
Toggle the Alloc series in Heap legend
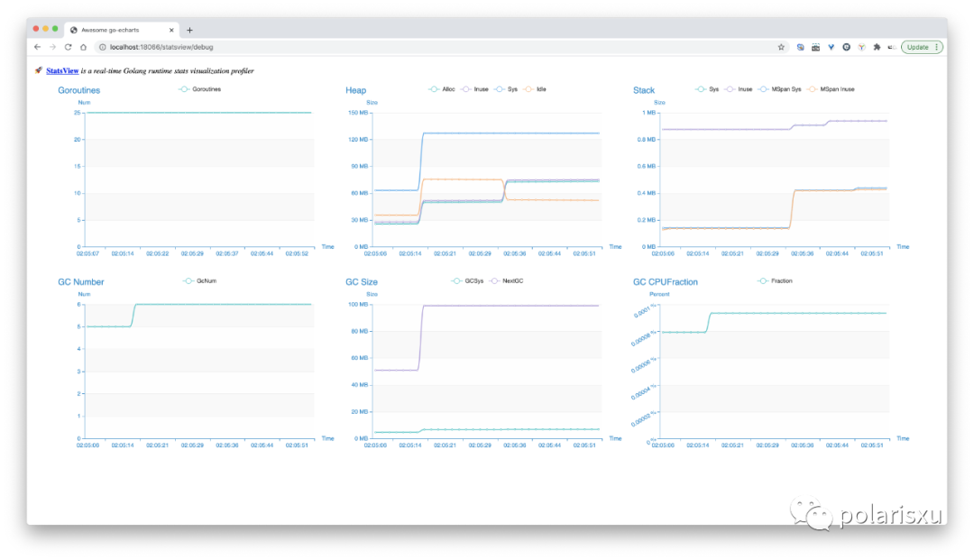click(x=442, y=89)
